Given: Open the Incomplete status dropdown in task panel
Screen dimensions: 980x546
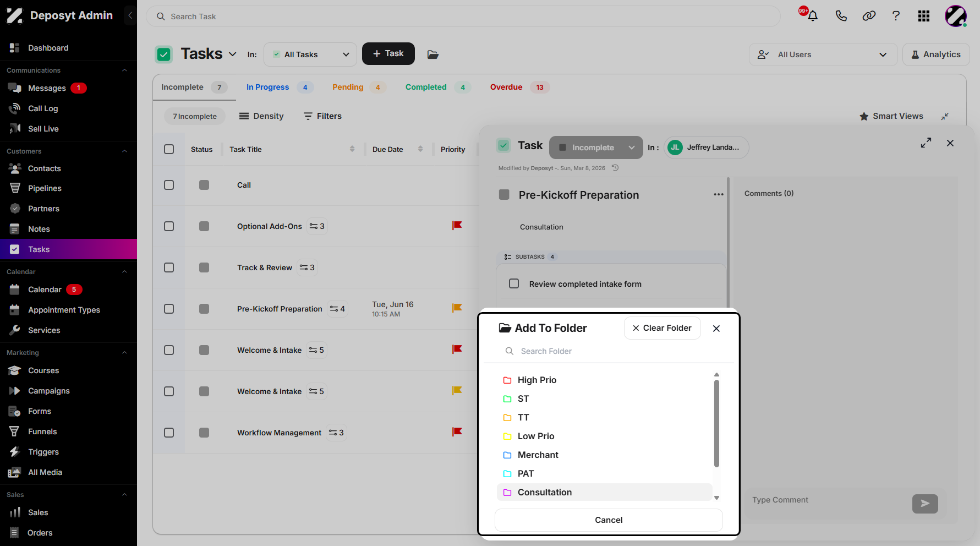Looking at the screenshot, I should (596, 148).
